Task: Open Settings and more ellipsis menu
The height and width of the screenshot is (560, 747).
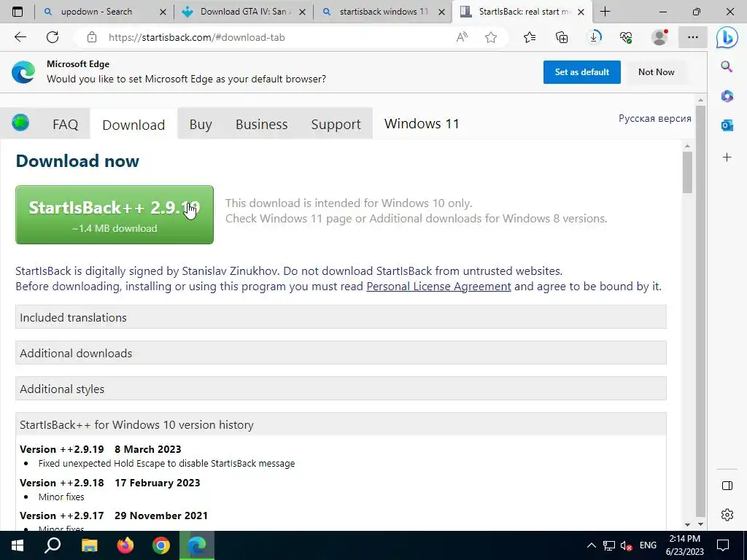Action: 693,37
